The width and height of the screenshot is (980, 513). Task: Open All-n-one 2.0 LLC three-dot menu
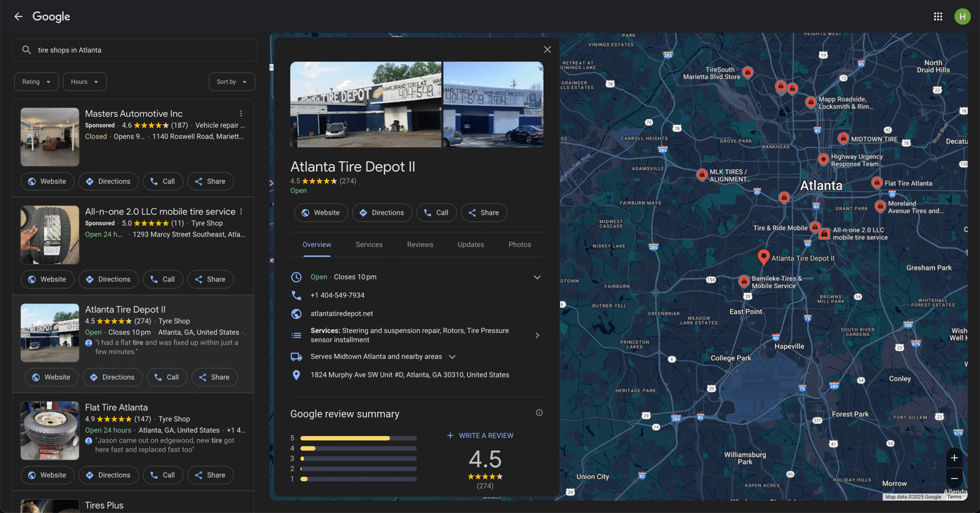pos(241,212)
